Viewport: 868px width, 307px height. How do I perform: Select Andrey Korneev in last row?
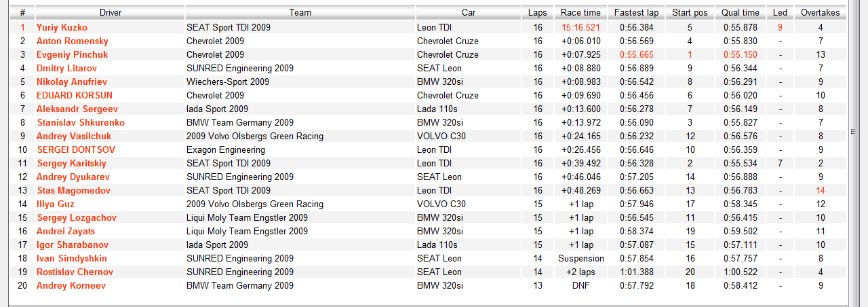[x=71, y=285]
